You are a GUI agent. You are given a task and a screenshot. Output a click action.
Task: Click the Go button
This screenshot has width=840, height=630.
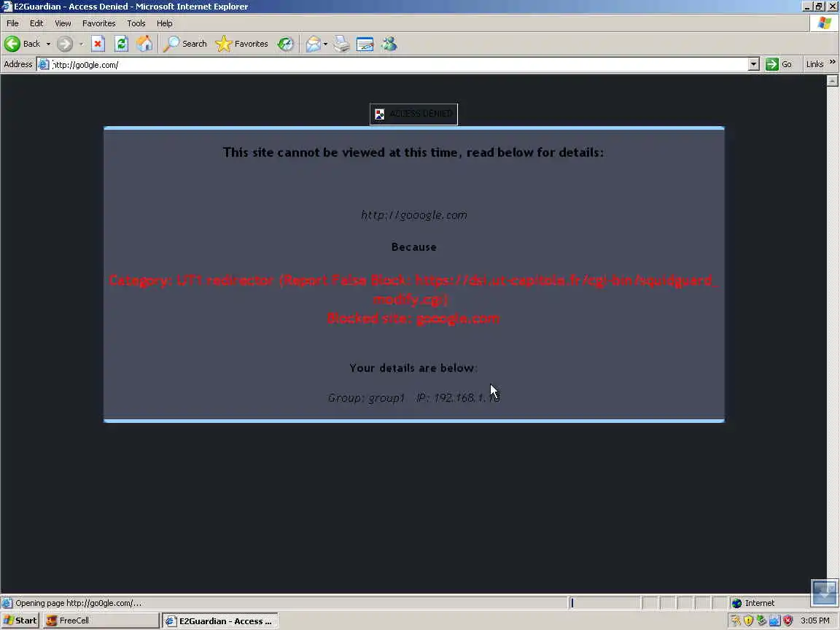[779, 64]
